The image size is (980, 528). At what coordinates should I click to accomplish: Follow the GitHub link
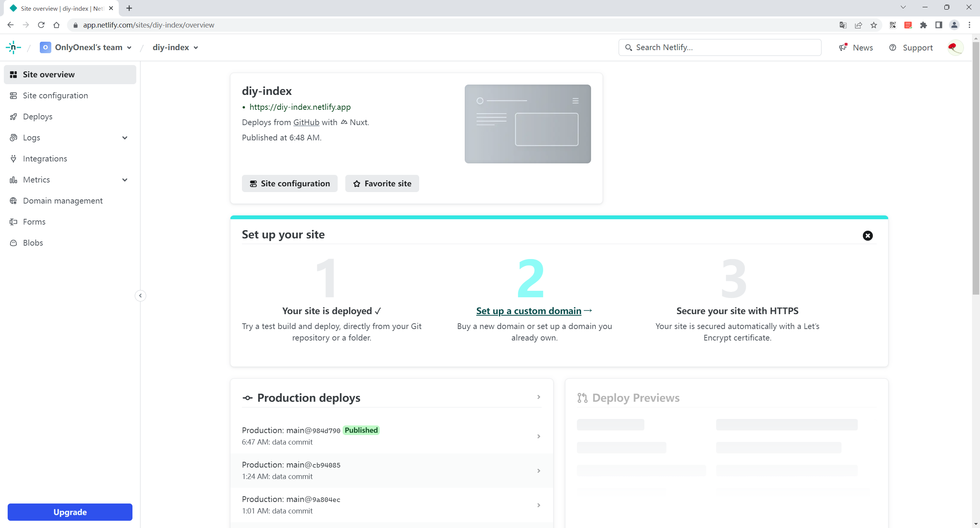coord(306,122)
